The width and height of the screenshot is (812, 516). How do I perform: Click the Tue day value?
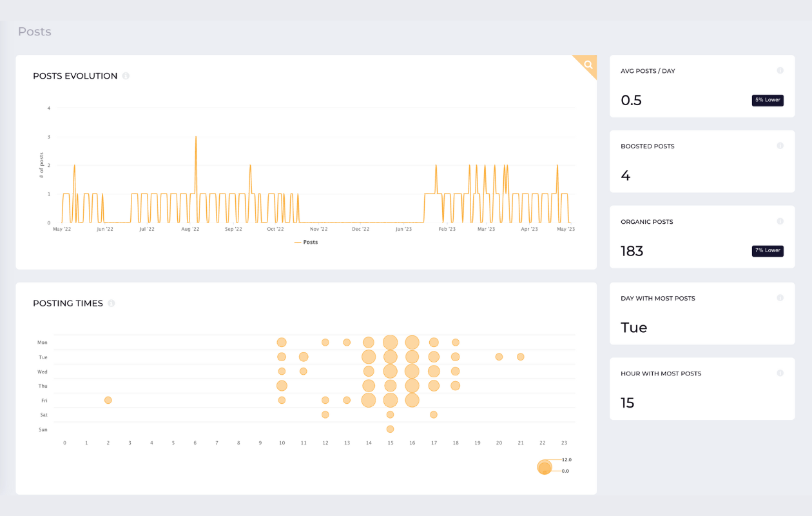pyautogui.click(x=634, y=328)
